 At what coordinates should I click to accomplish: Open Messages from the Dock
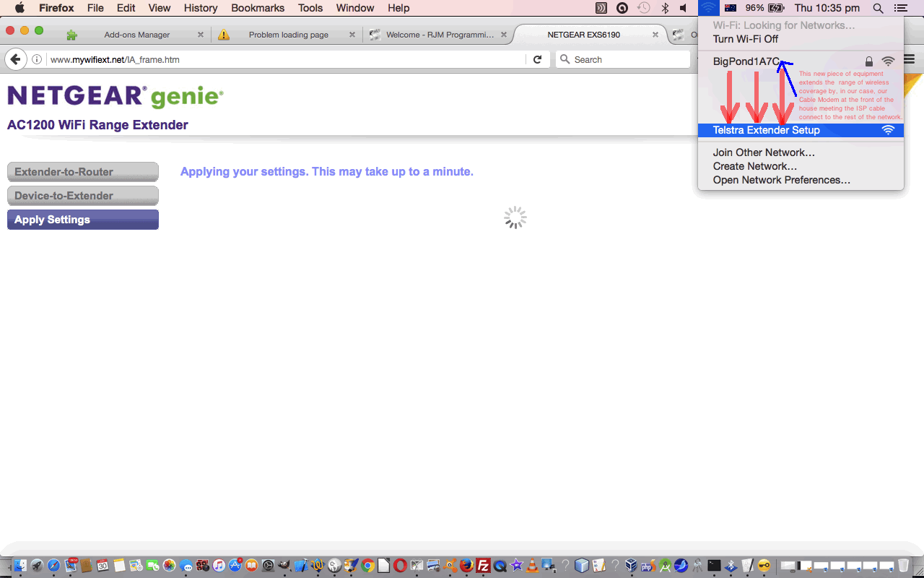(x=186, y=566)
